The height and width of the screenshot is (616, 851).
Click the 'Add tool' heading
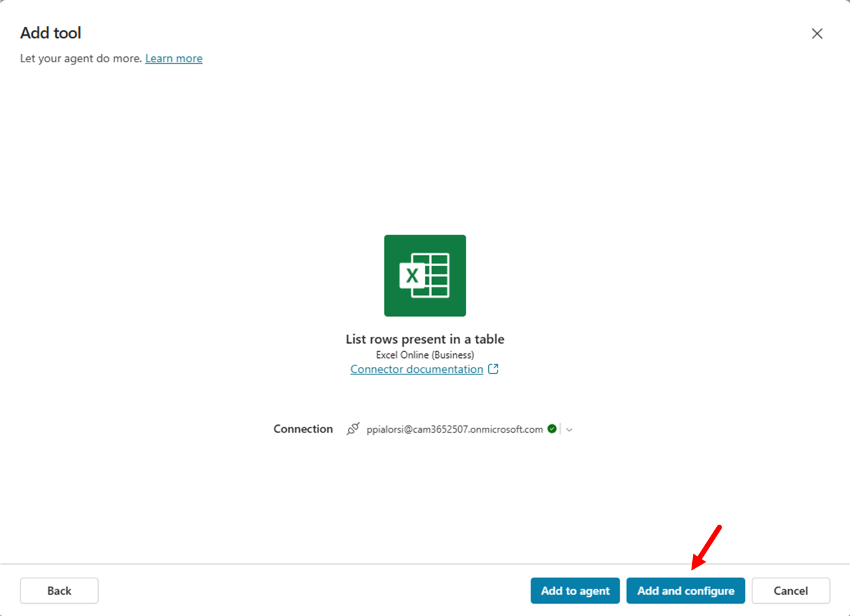pyautogui.click(x=51, y=33)
